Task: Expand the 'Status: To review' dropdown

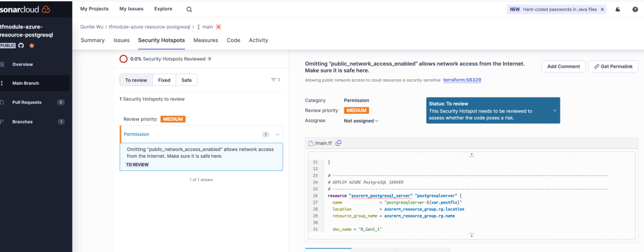Action: tap(555, 111)
